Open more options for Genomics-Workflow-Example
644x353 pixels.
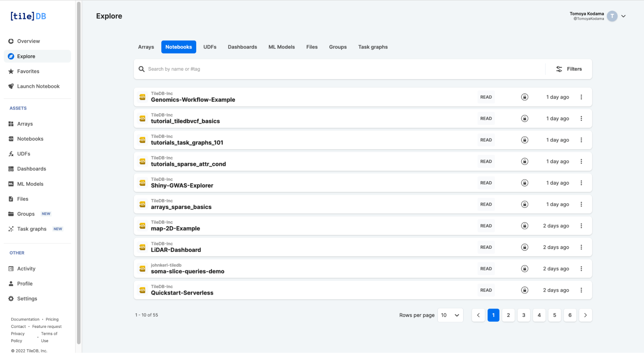tap(581, 97)
